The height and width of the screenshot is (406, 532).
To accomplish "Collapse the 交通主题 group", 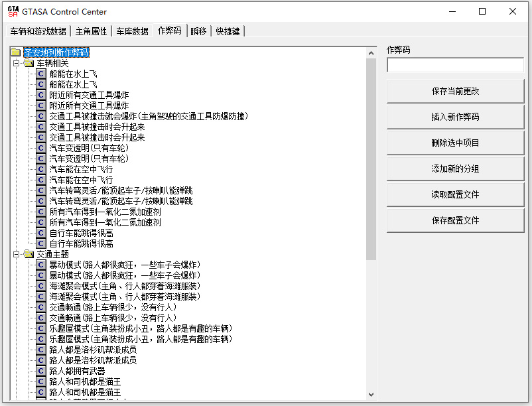I will (16, 254).
